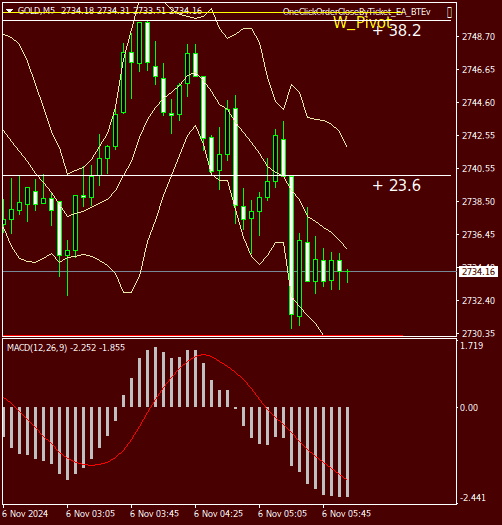Viewport: 502px width, 525px height.
Task: Click the GOLD,M5 chart title text
Action: pyautogui.click(x=36, y=11)
